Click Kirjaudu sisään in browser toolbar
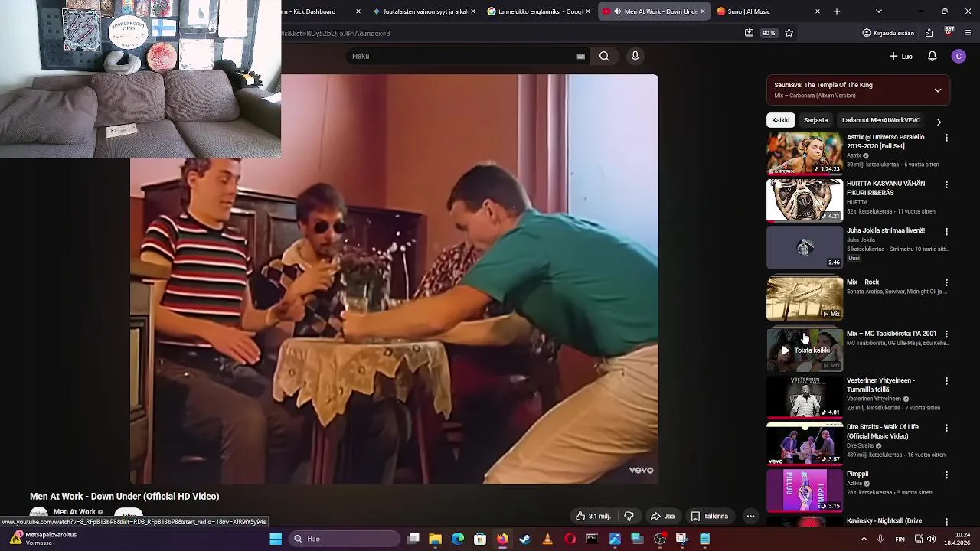The width and height of the screenshot is (980, 551). (888, 33)
